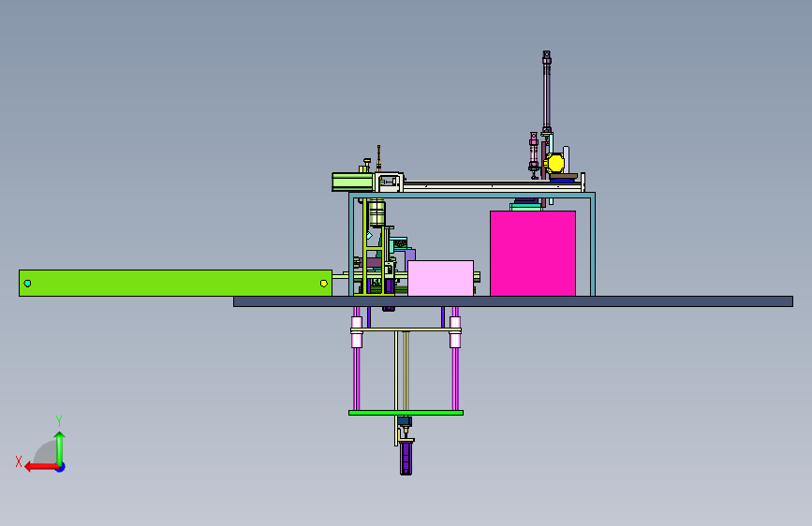Image resolution: width=812 pixels, height=526 pixels.
Task: Select the long green beam on the left
Action: pyautogui.click(x=175, y=284)
